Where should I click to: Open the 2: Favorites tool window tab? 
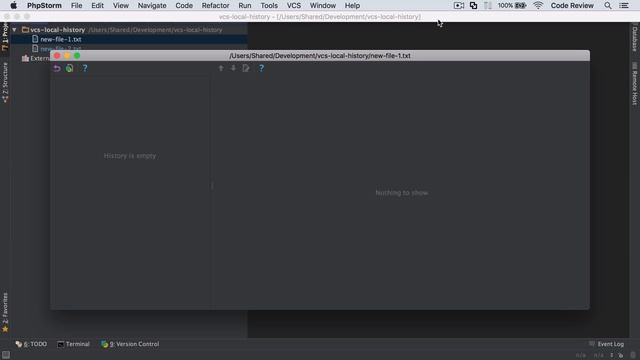tap(5, 312)
